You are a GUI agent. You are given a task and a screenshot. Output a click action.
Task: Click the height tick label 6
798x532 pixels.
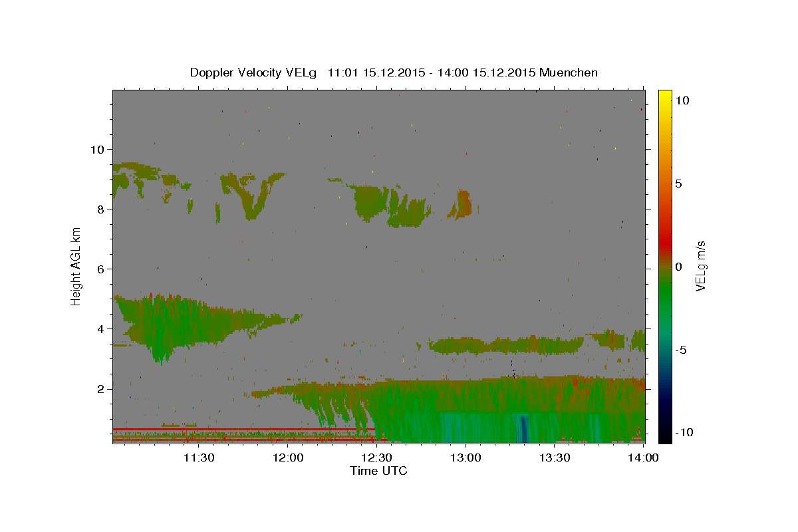[100, 269]
